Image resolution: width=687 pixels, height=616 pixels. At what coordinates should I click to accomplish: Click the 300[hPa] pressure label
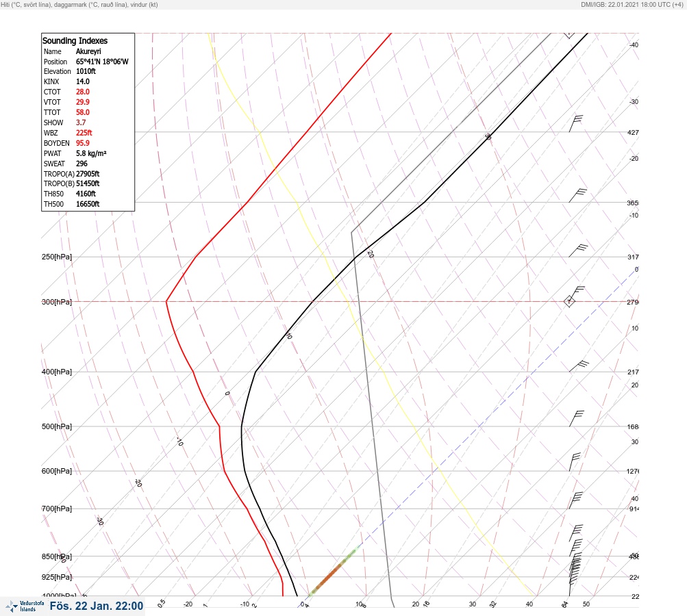point(57,302)
